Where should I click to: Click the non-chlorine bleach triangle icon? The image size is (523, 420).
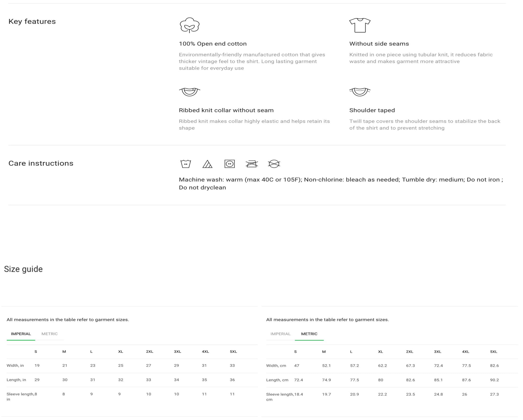207,164
